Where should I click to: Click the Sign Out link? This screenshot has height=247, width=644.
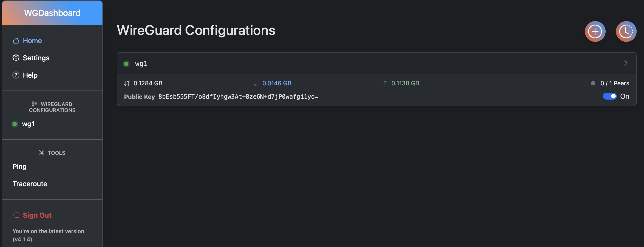(x=37, y=215)
